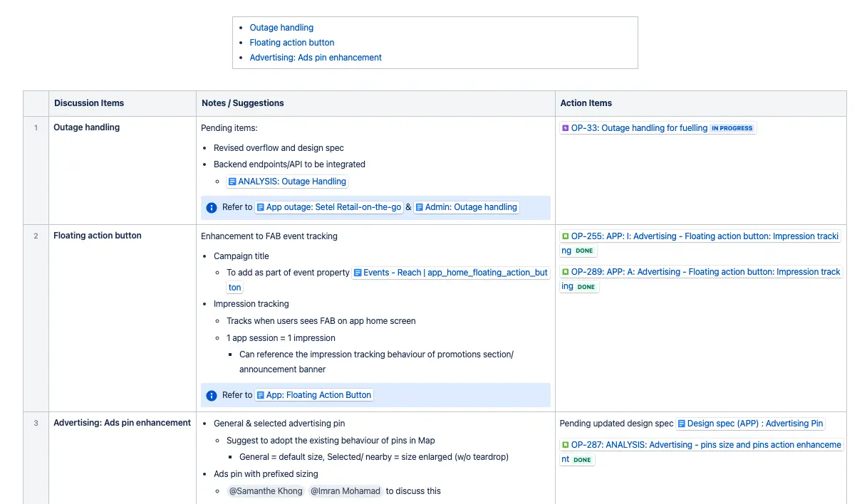Click the OP-287 story issue icon
The height and width of the screenshot is (504, 862).
[x=566, y=445]
